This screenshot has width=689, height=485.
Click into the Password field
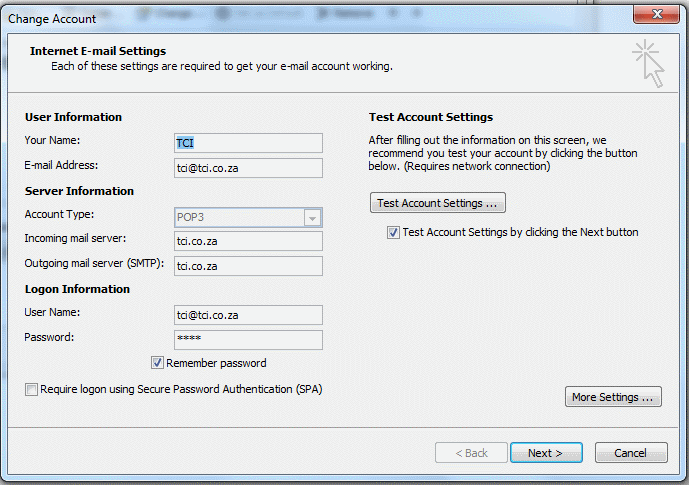[248, 340]
